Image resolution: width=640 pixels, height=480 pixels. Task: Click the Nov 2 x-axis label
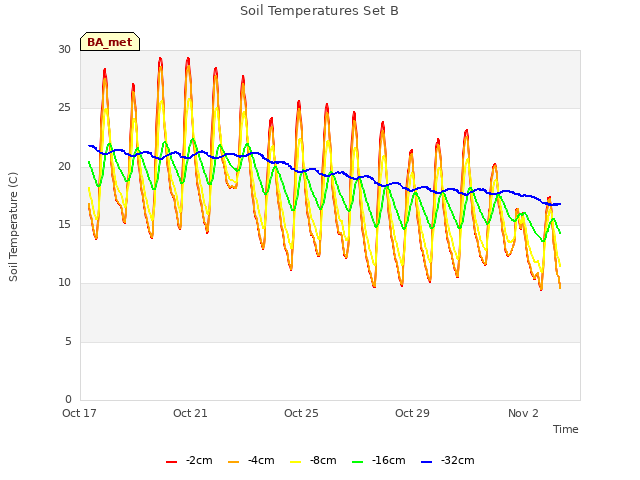click(523, 413)
